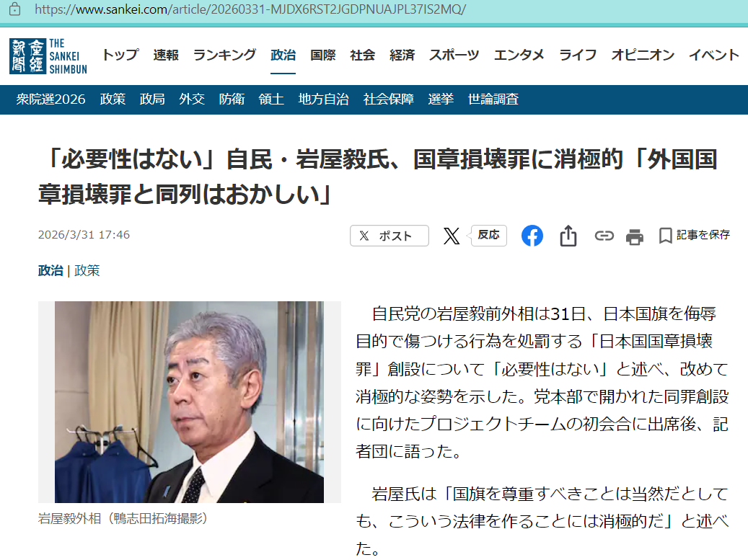748x560 pixels.
Task: Click the X share icon
Action: click(452, 236)
